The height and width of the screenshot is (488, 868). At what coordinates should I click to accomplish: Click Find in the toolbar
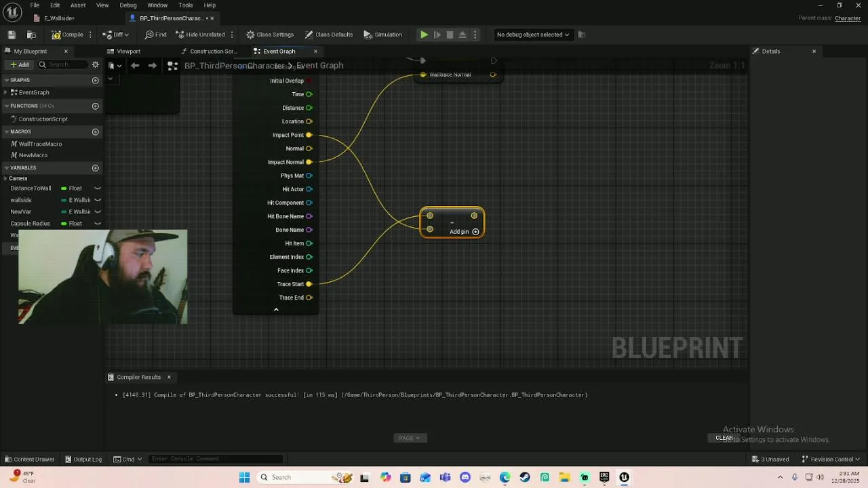[156, 35]
